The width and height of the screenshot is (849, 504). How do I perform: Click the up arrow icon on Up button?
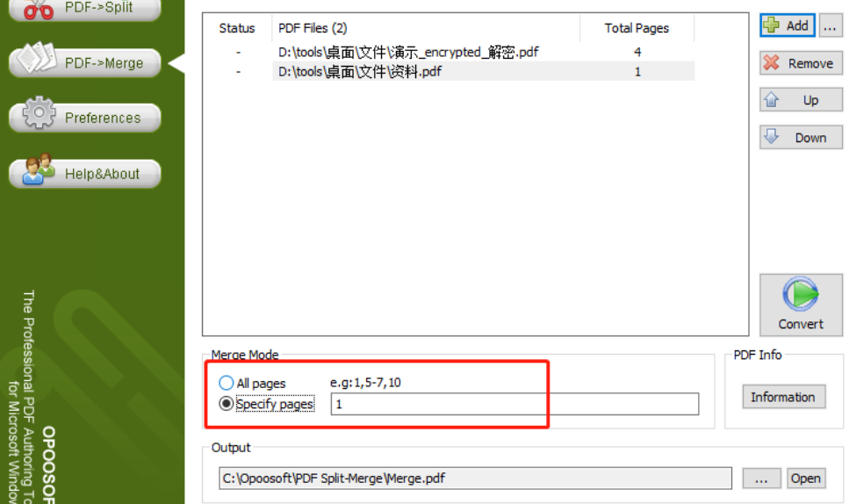click(772, 99)
